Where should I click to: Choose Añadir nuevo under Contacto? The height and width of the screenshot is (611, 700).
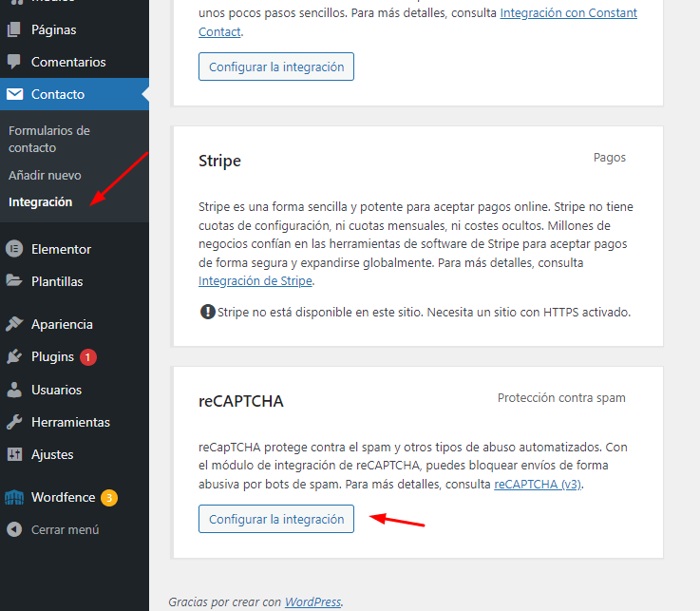[x=45, y=175]
